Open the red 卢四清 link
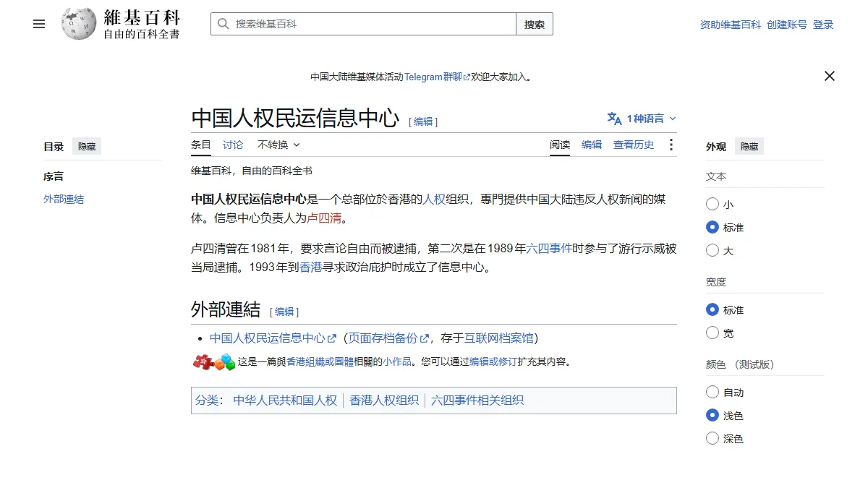 325,218
